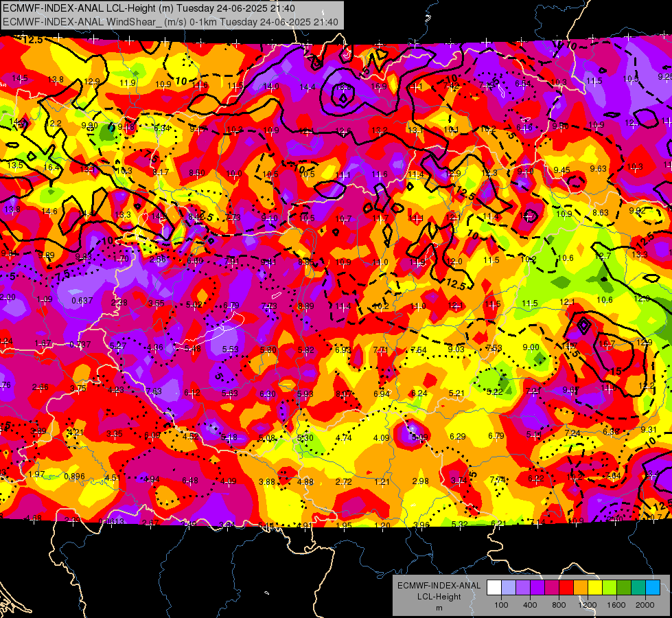Viewport: 672px width, 618px height.
Task: Click the legend tick label "800"
Action: click(559, 605)
